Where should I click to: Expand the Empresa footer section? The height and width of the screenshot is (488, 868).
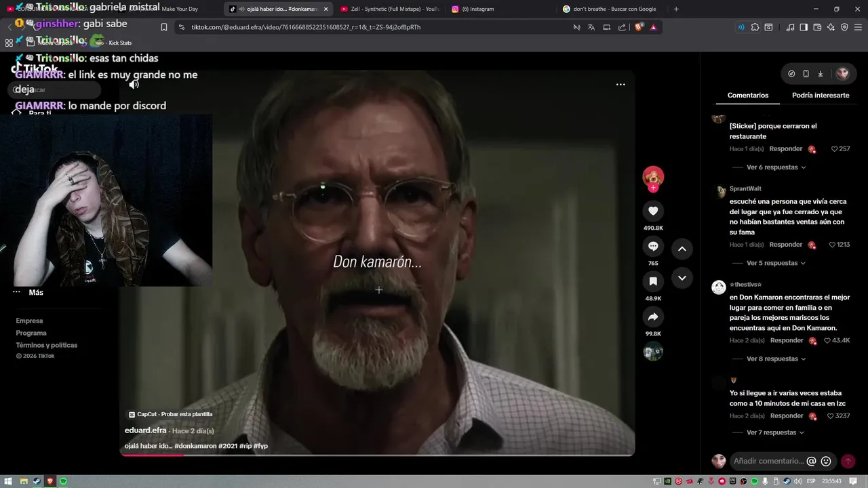click(x=29, y=321)
